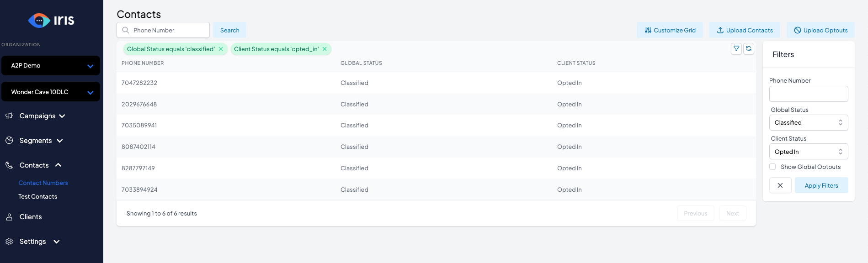The image size is (868, 263).
Task: Remove the Global Status 'classified' filter chip
Action: click(221, 49)
